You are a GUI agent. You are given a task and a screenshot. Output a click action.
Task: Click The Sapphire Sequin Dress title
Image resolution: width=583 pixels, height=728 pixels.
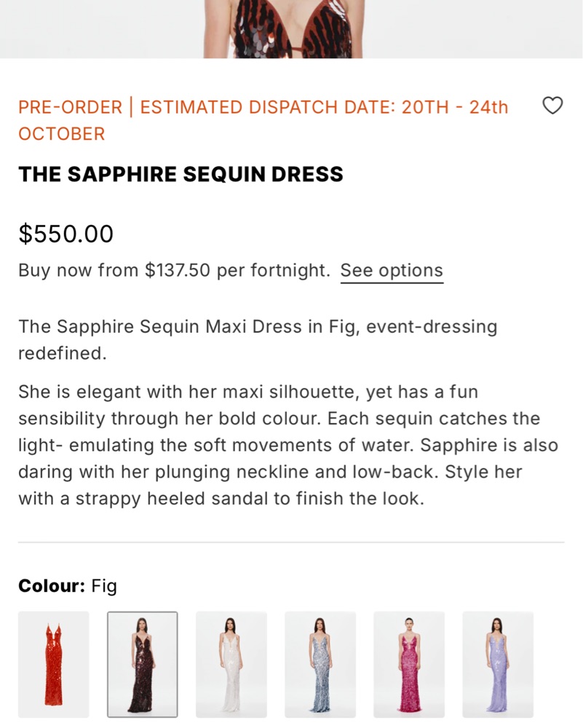pos(181,175)
